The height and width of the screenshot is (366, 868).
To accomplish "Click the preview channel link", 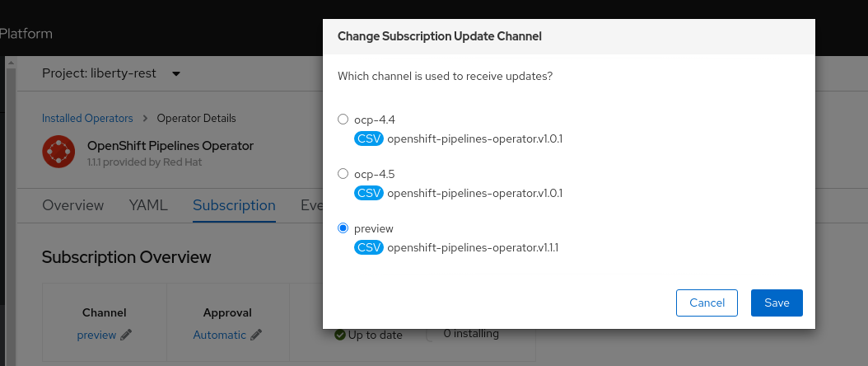I will coord(96,335).
